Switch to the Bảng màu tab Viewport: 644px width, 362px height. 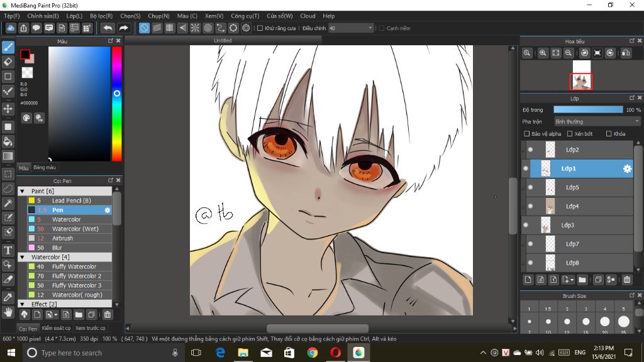45,167
